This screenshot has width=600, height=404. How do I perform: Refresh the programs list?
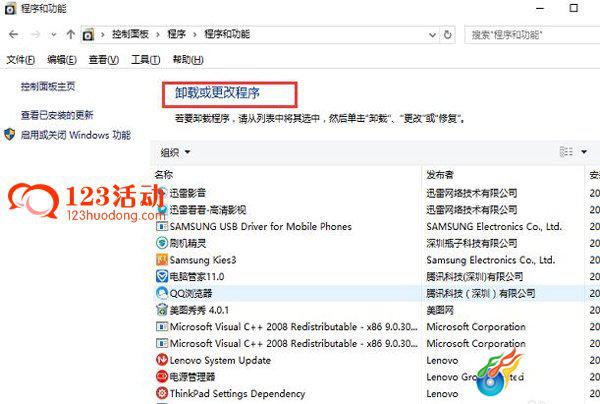pos(447,35)
